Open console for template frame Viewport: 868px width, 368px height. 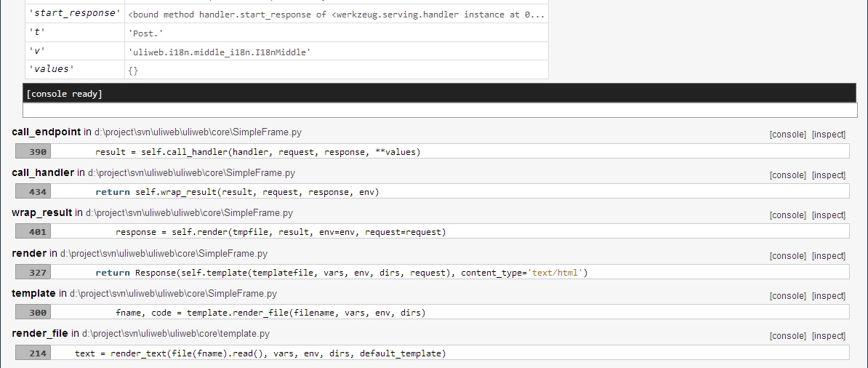point(787,296)
